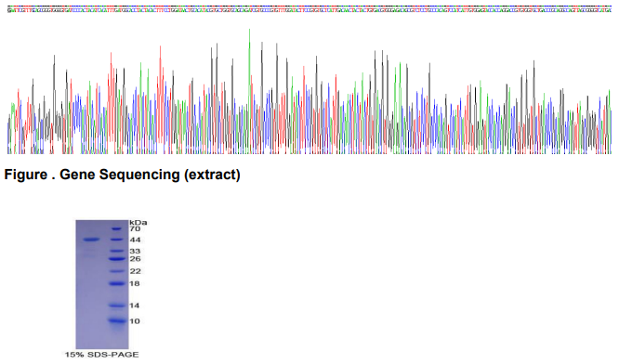This screenshot has height=364, width=619.
Task: Click the 26 kDa marker label
Action: pos(135,259)
